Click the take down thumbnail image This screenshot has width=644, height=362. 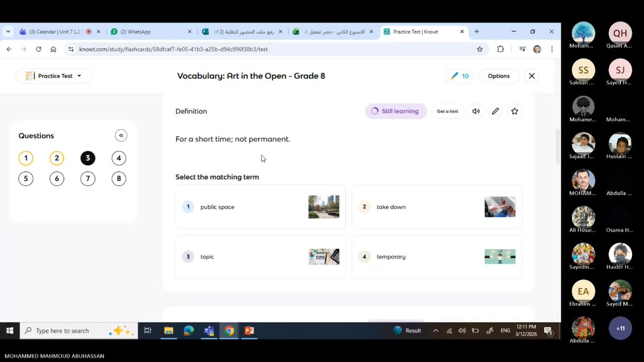coord(500,207)
